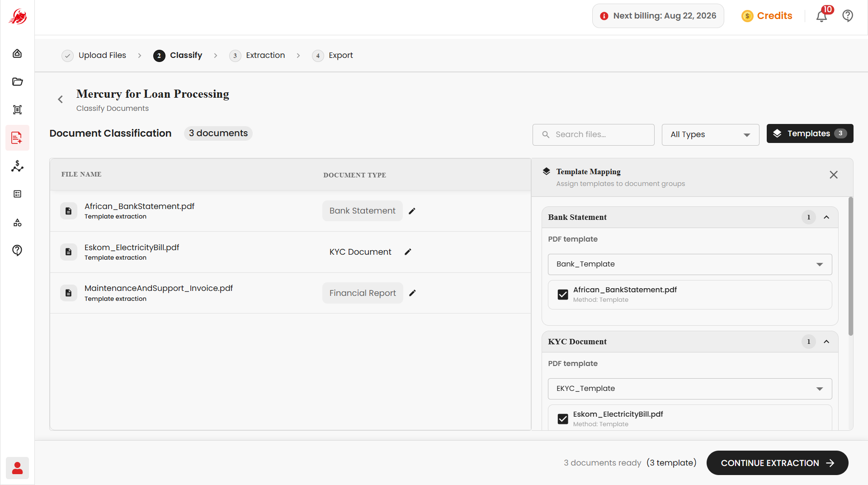Click the Bank Statement type chip
Viewport: 868px width, 485px height.
click(x=362, y=211)
